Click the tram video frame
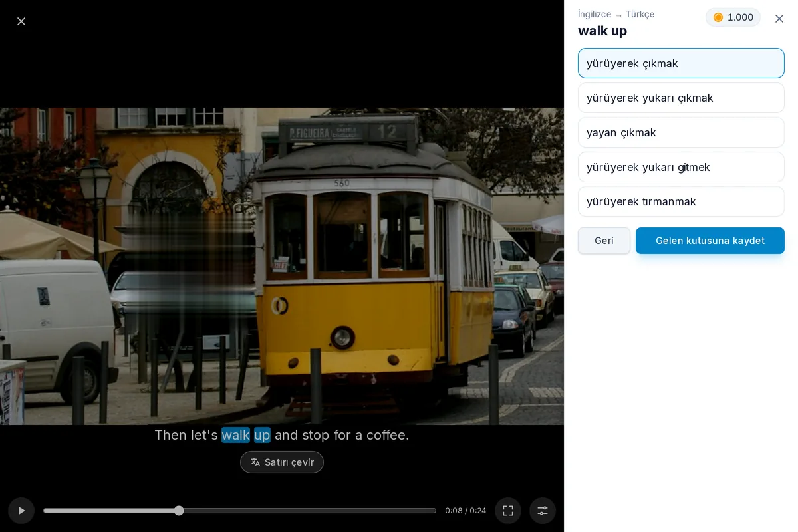Image resolution: width=798 pixels, height=532 pixels. click(x=282, y=266)
